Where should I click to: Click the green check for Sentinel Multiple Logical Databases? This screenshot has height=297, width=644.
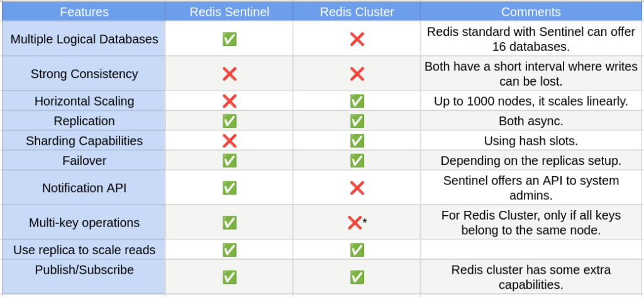pos(229,40)
